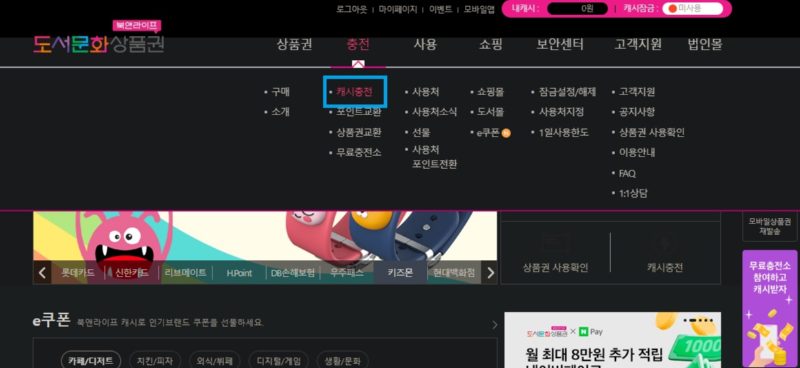Select 상품권 사용확인 in the submenu
The width and height of the screenshot is (800, 368).
(x=652, y=132)
